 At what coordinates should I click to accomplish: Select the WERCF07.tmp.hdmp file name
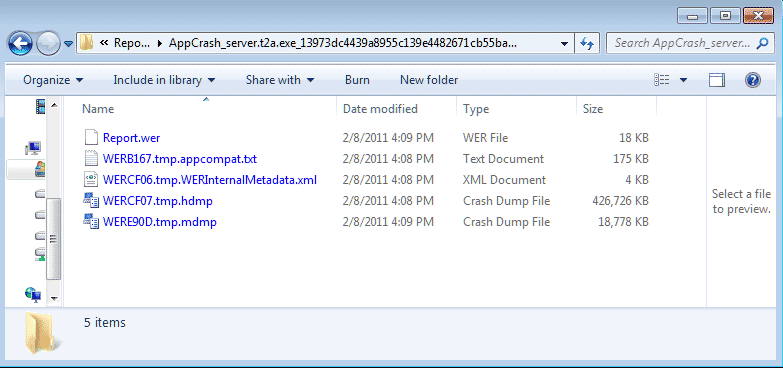pos(158,201)
